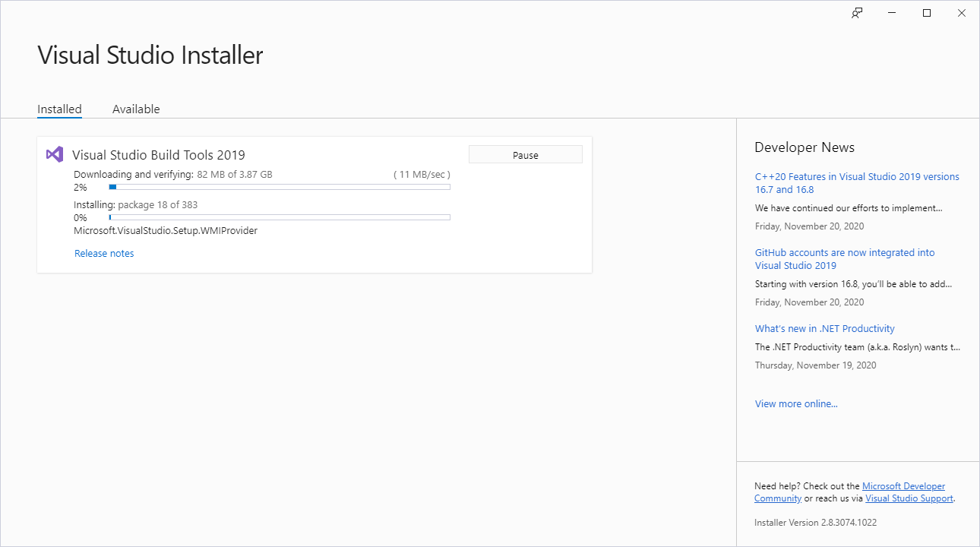Read "What's new in .NET Productivity"
980x547 pixels.
825,328
